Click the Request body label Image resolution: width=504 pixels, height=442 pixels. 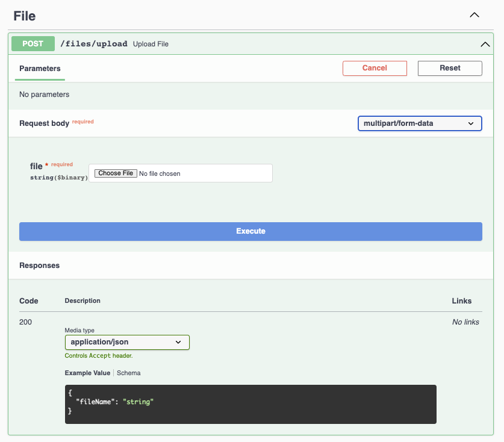coord(44,123)
